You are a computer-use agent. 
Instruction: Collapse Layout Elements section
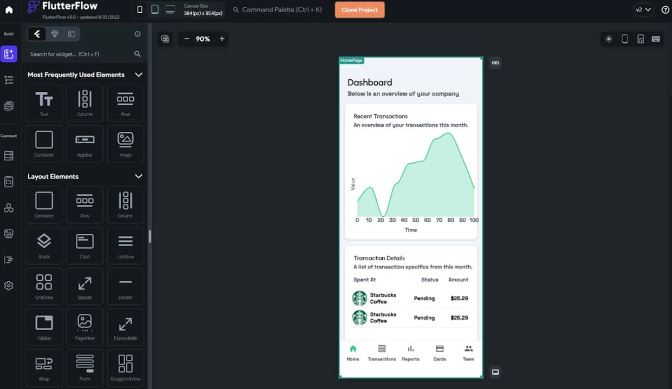pyautogui.click(x=138, y=176)
